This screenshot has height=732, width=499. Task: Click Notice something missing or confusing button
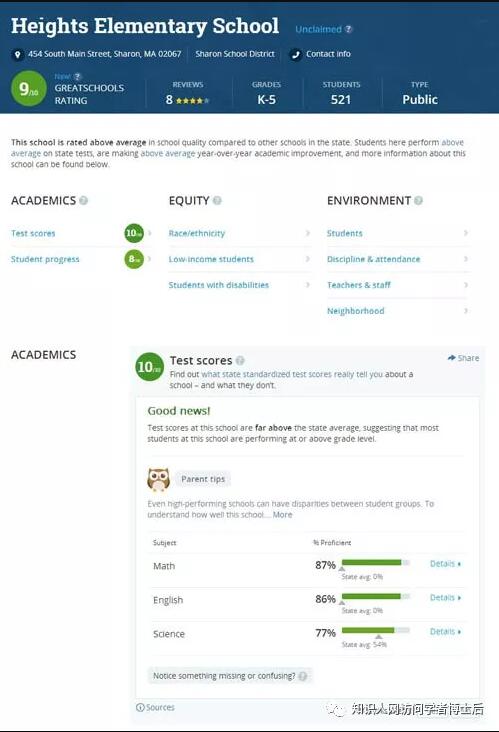pos(230,676)
